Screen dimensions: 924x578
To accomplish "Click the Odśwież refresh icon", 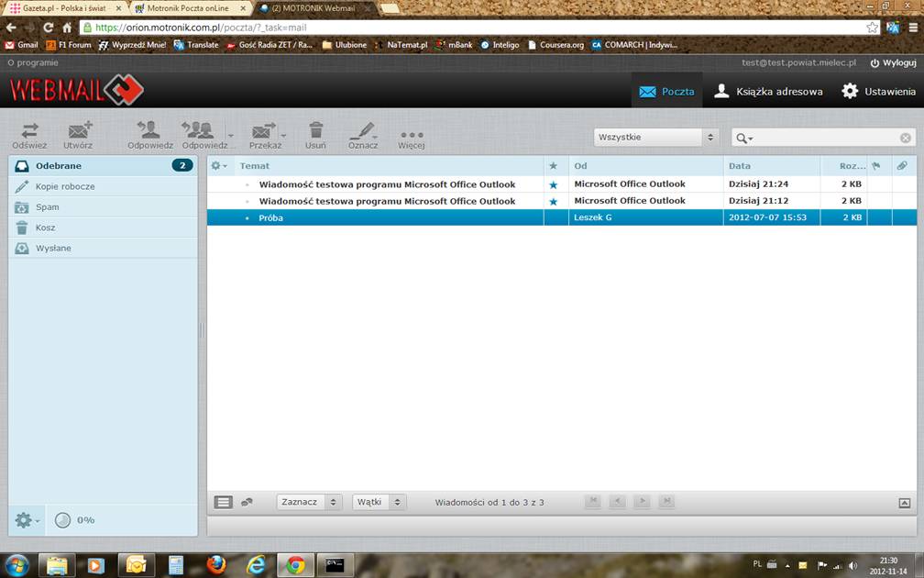I will tap(29, 131).
